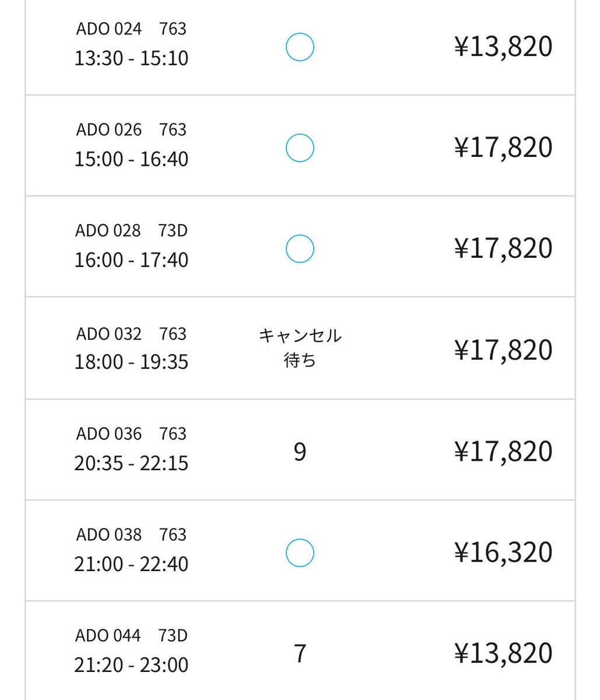This screenshot has height=700, width=600.
Task: Tap the ¥17,820 fare for ADO 032
Action: [x=503, y=349]
